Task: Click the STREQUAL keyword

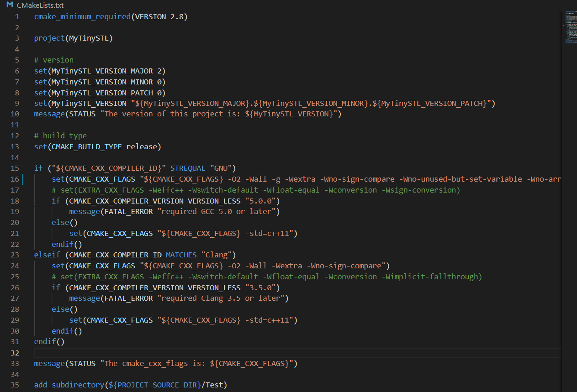Action: click(188, 168)
